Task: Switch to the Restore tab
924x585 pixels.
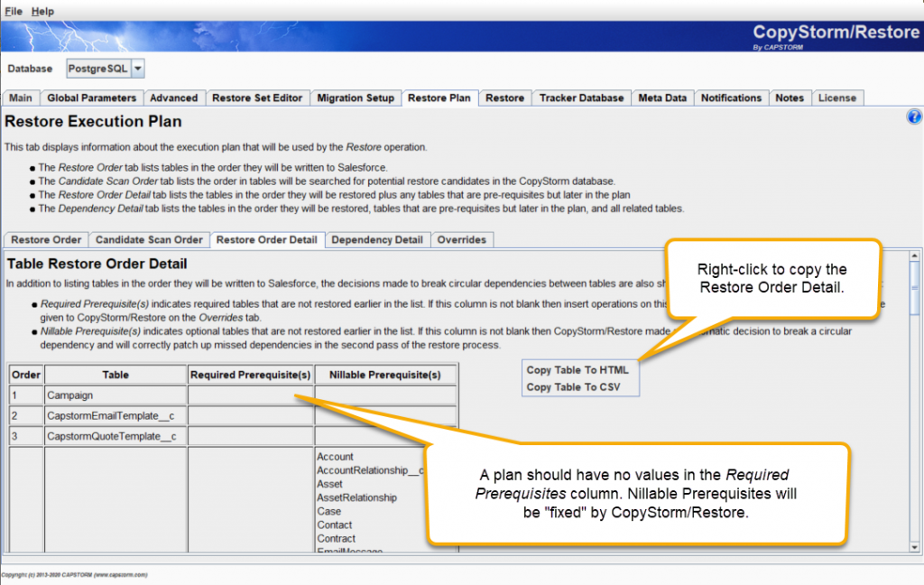Action: 505,97
